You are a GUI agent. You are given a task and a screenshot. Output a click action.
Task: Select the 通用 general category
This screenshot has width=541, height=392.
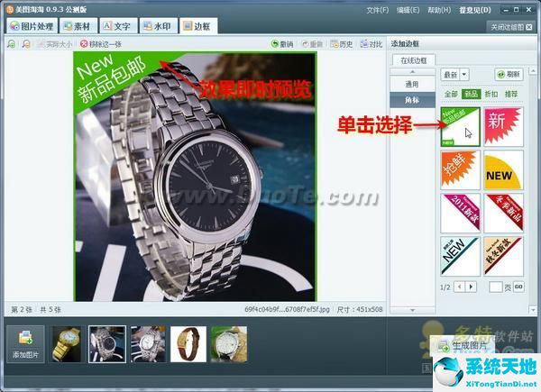[412, 84]
